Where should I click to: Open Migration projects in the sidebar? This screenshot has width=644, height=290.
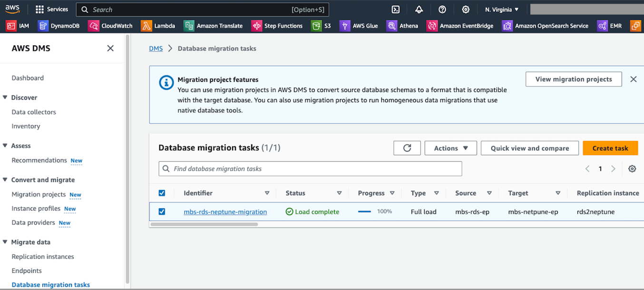39,194
